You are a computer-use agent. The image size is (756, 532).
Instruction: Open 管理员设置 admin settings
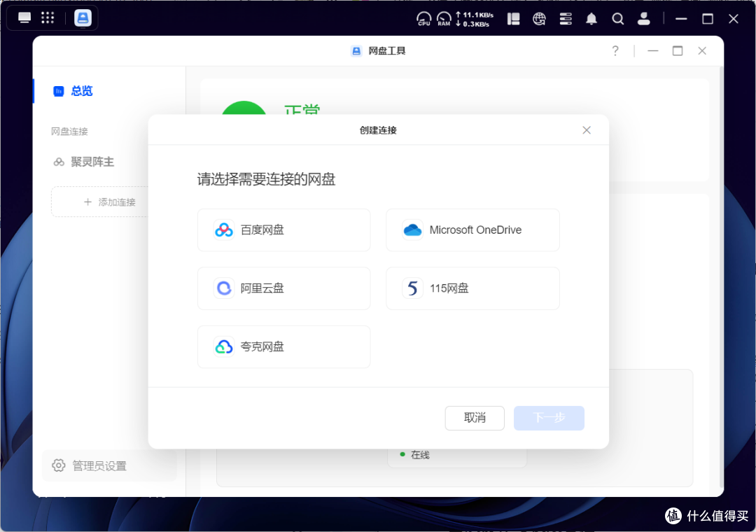[x=109, y=465]
